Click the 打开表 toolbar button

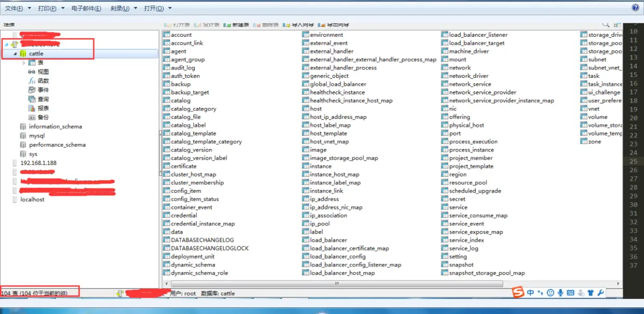point(177,25)
